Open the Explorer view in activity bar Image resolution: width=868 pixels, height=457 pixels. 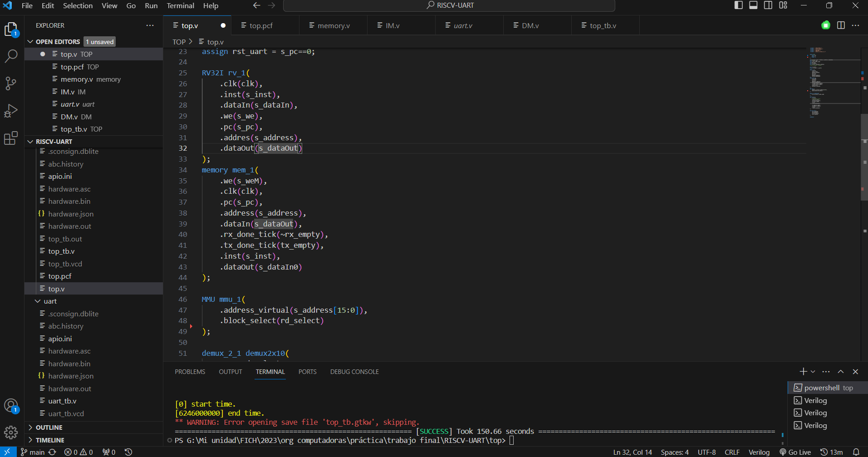[11, 30]
